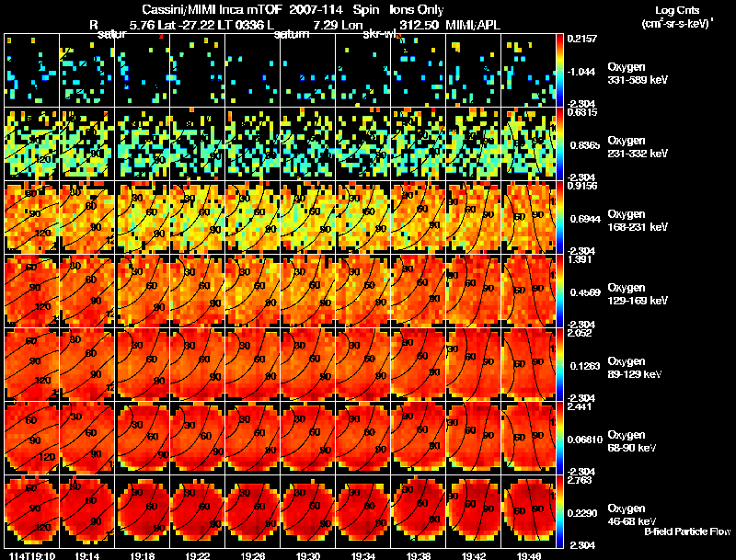The width and height of the screenshot is (736, 560).
Task: Click the 'Cassini/MIMI Inca mTOF' title text
Action: (211, 9)
